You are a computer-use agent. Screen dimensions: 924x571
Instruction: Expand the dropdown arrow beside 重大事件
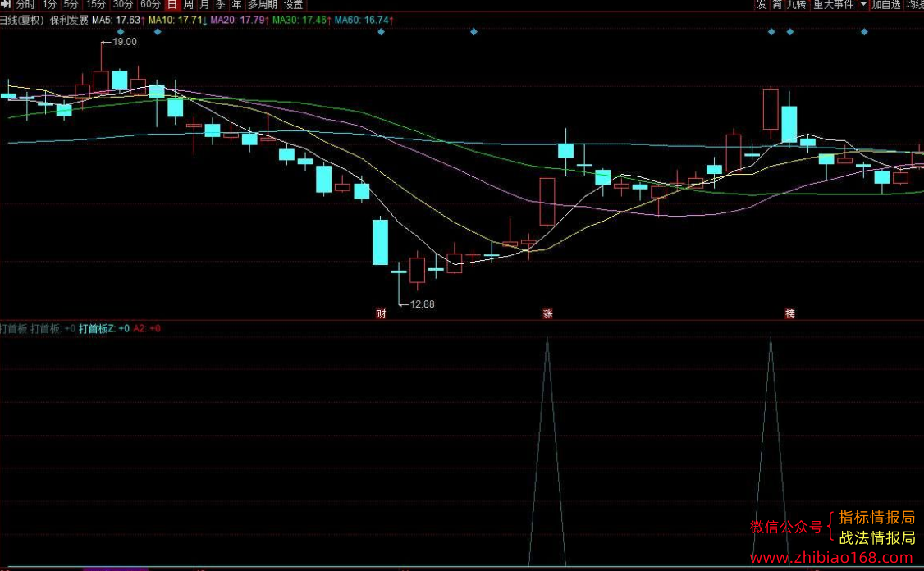coord(863,5)
